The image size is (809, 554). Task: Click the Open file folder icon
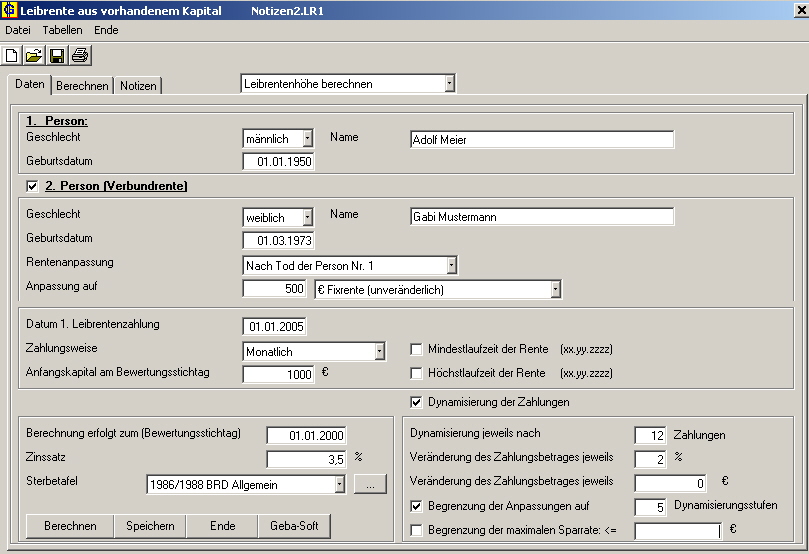point(34,55)
